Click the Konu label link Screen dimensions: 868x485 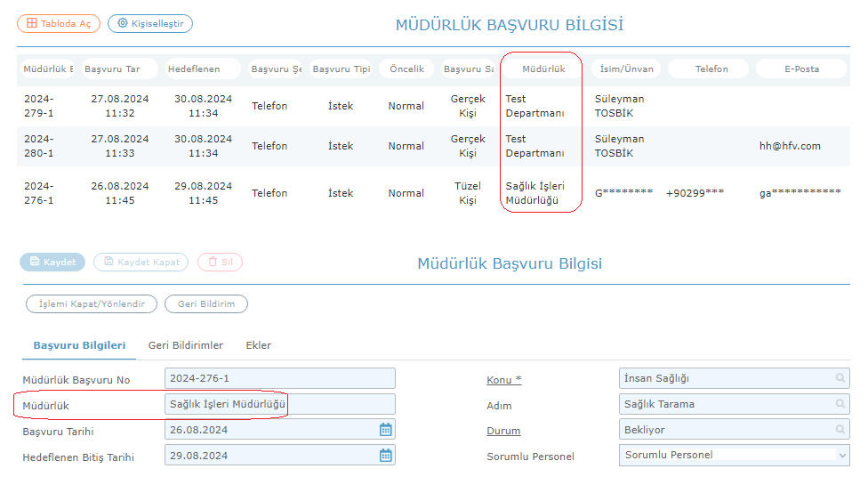503,380
